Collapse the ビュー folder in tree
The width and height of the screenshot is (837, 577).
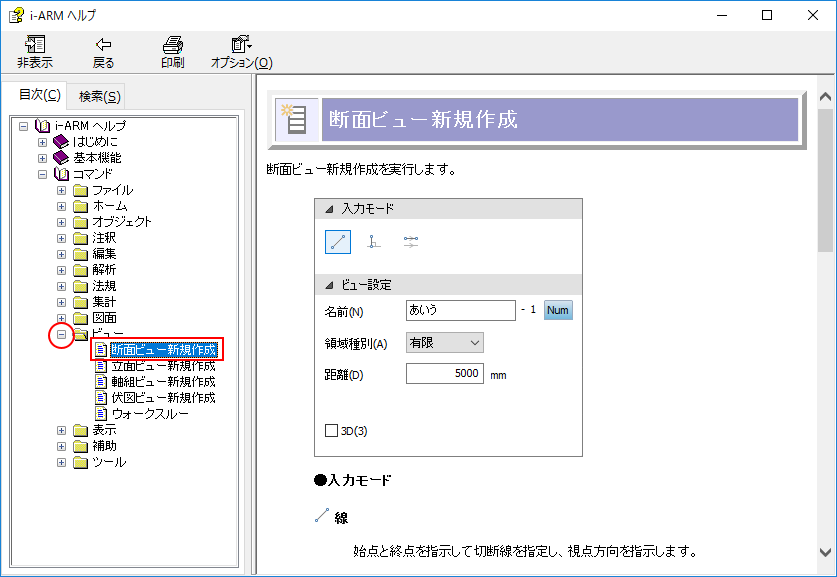click(x=61, y=334)
